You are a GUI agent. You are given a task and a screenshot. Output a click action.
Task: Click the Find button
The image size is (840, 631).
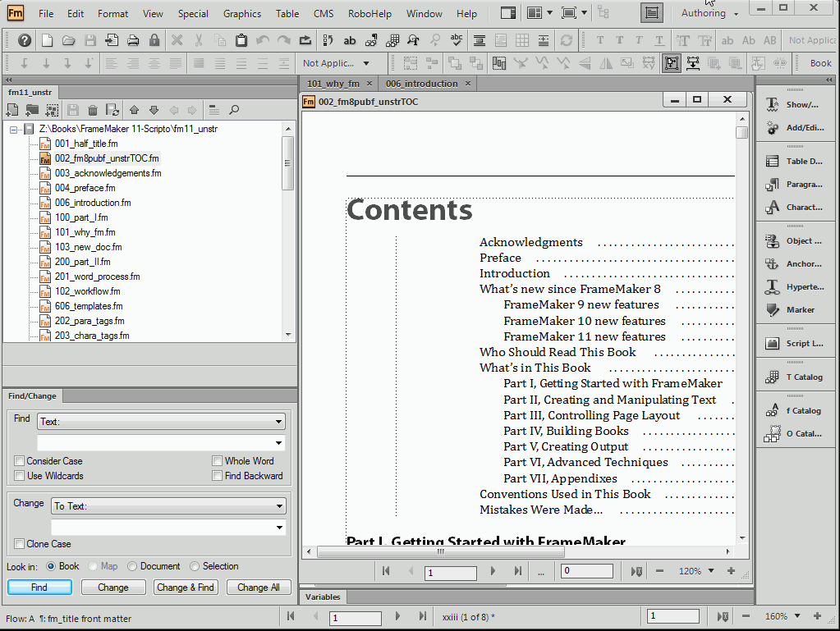click(39, 588)
